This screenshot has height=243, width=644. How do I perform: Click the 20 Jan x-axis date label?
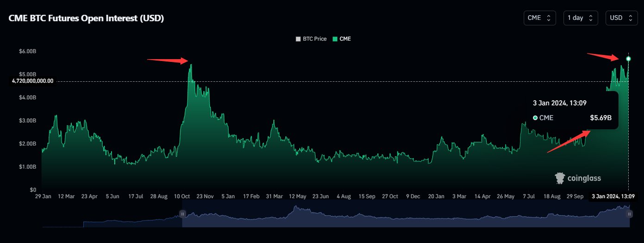(x=436, y=196)
